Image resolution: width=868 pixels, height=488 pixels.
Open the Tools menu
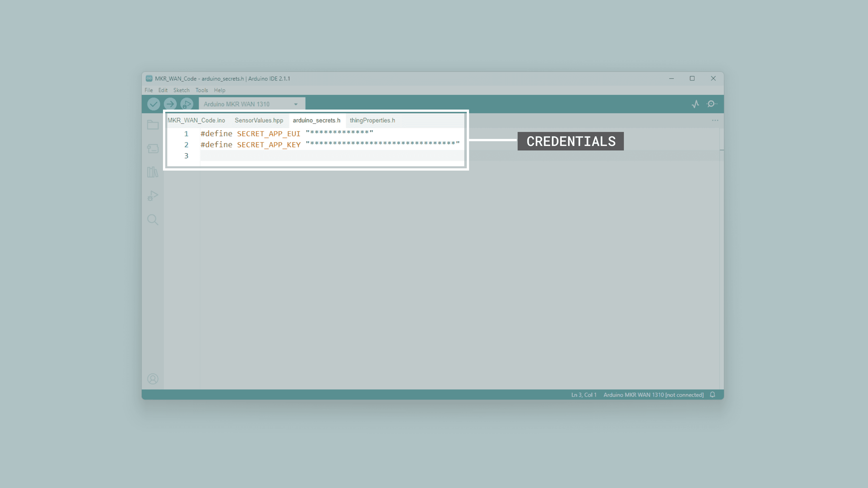(201, 90)
